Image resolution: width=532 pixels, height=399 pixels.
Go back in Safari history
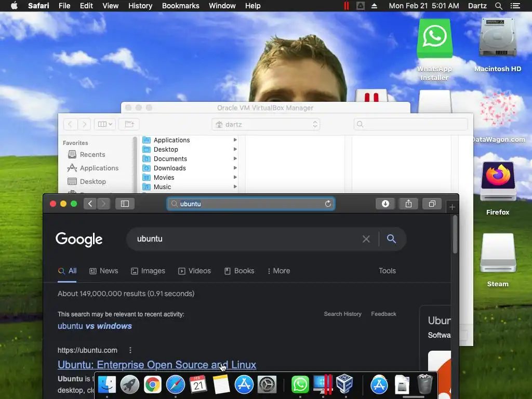point(90,204)
